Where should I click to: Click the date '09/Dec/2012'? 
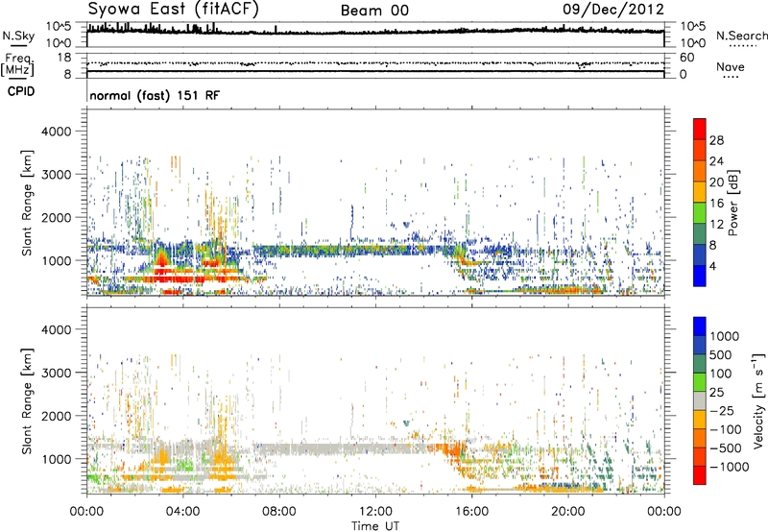(x=613, y=10)
